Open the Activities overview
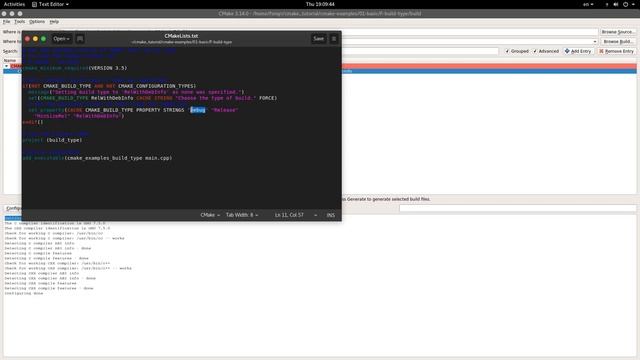The image size is (640, 360). (14, 4)
